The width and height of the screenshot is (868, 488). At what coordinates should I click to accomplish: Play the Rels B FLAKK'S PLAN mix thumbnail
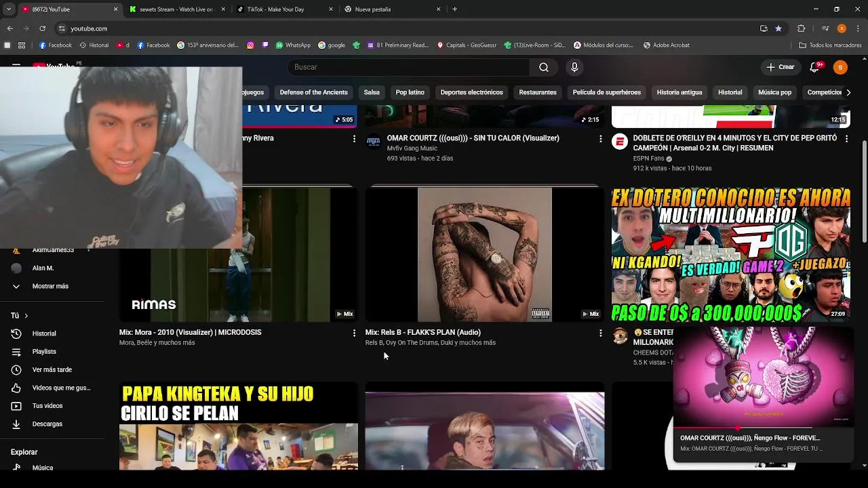484,254
